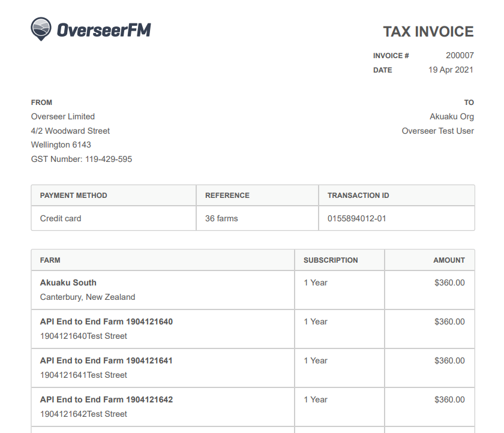Image resolution: width=504 pixels, height=433 pixels.
Task: Click the Overseer Test User name
Action: pyautogui.click(x=438, y=131)
